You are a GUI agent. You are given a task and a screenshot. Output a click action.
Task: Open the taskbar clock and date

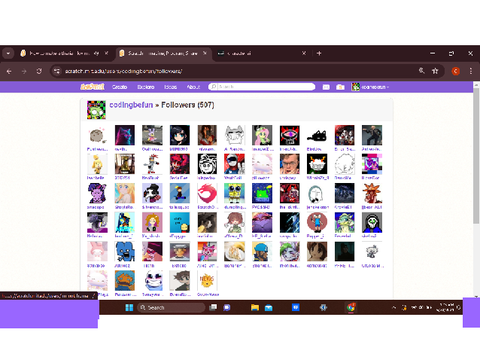(445, 307)
